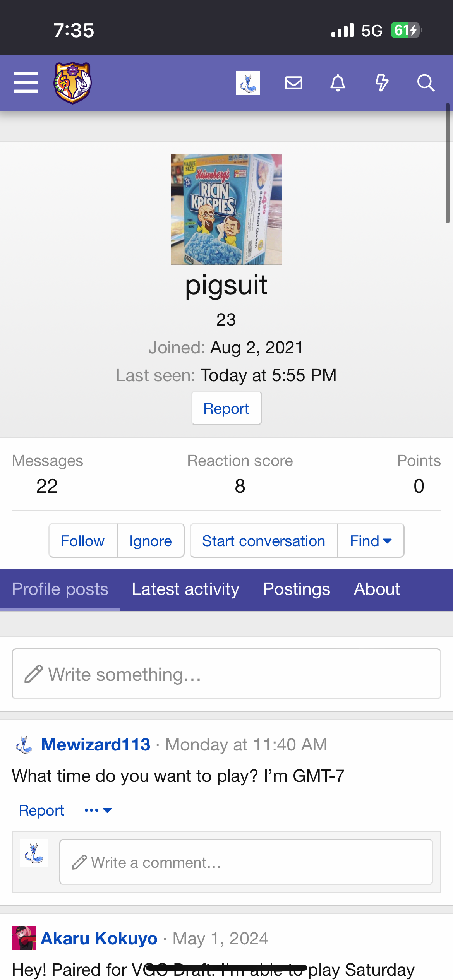Open the hamburger navigation menu
Viewport: 453px width, 980px height.
click(x=26, y=82)
